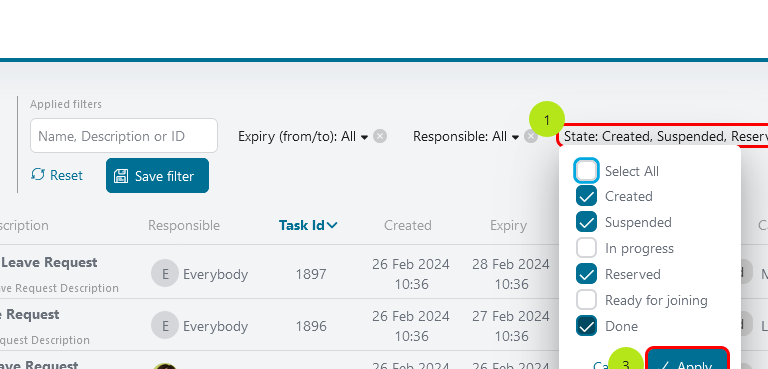Focus the Name, Description or ID field

tap(124, 136)
